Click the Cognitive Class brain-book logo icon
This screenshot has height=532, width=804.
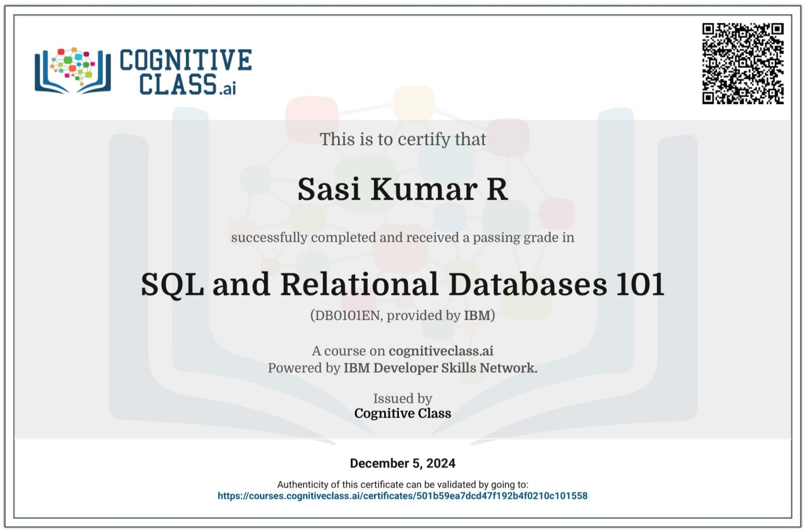point(72,71)
